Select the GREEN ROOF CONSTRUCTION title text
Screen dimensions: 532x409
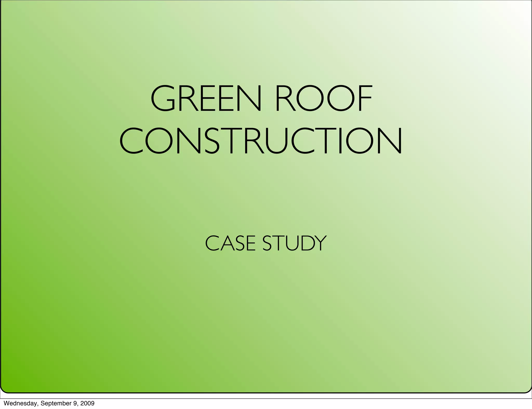(x=261, y=120)
